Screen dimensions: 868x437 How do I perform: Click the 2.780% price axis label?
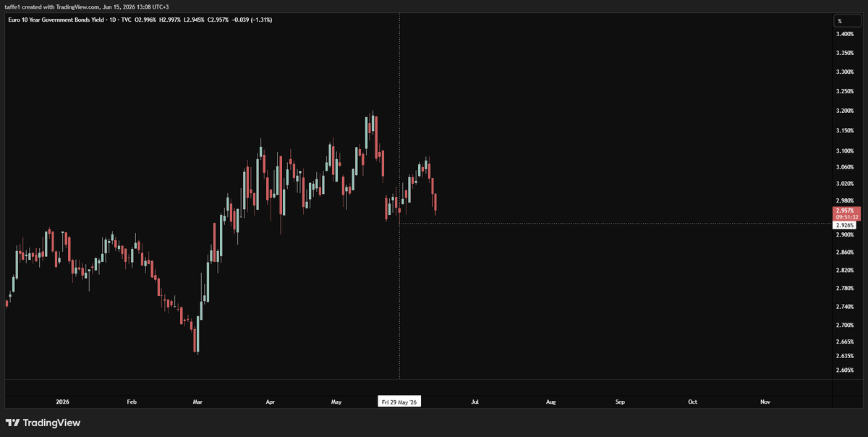click(845, 288)
